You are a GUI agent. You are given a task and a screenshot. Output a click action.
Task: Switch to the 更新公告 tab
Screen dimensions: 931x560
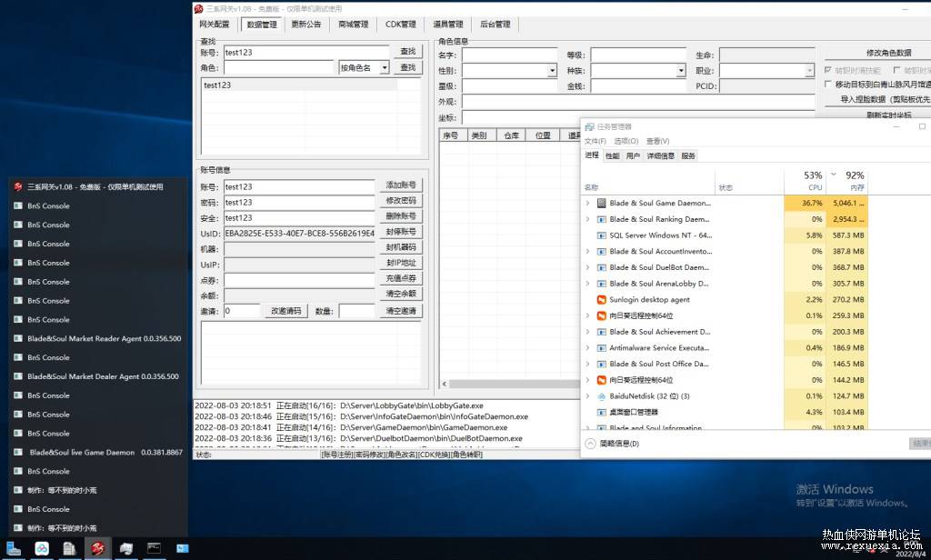(306, 25)
